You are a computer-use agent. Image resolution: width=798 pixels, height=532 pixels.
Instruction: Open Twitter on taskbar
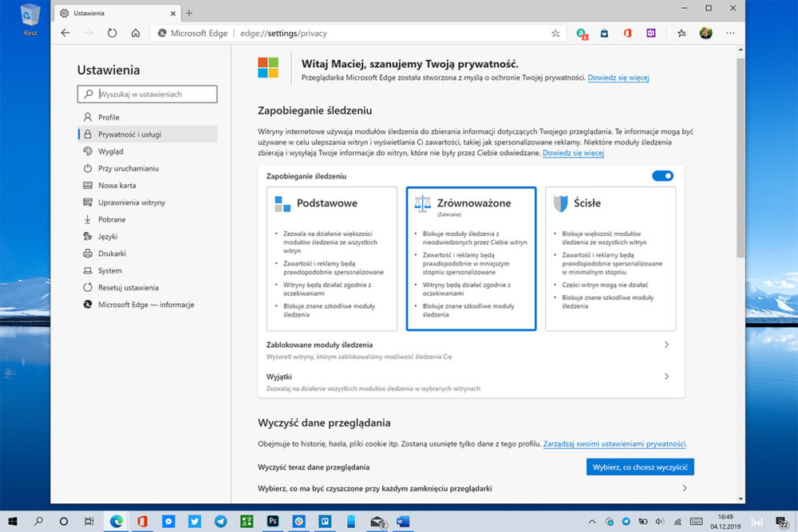point(195,522)
